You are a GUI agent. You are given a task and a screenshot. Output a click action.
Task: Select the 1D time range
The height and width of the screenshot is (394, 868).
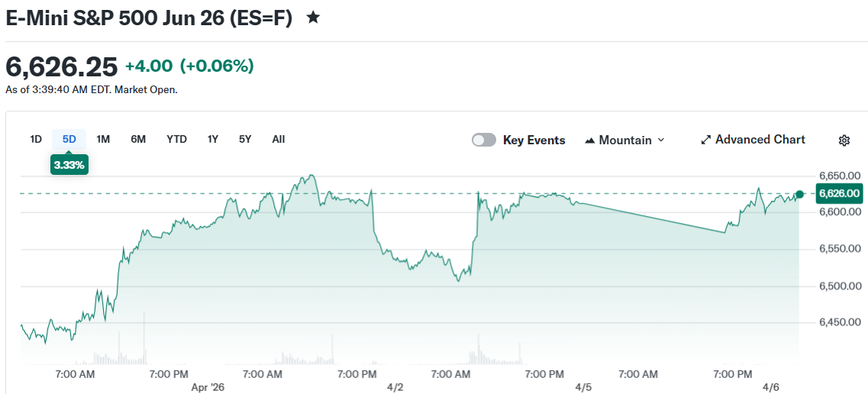pyautogui.click(x=36, y=139)
